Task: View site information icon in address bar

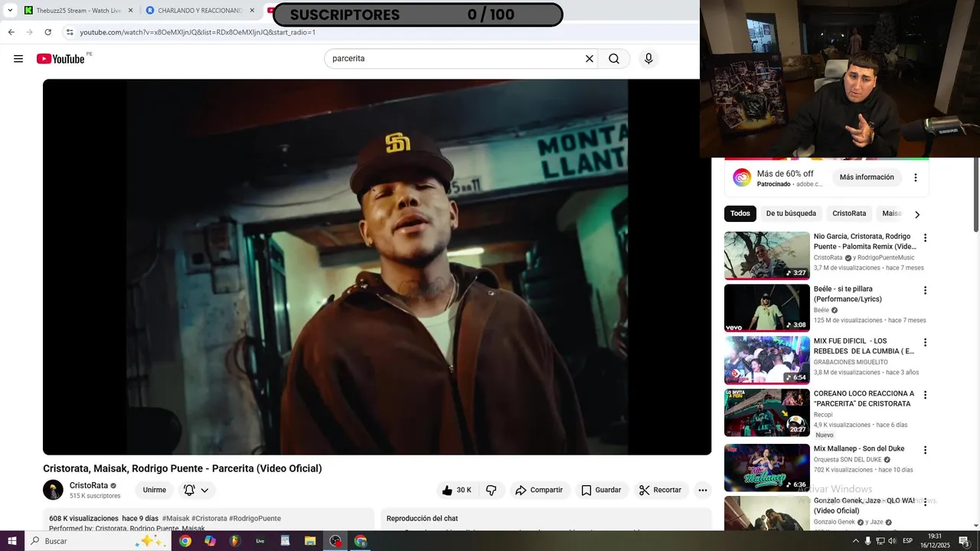Action: pos(70,32)
